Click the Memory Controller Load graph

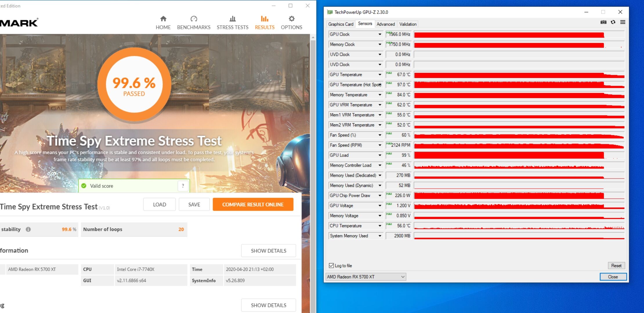[519, 165]
